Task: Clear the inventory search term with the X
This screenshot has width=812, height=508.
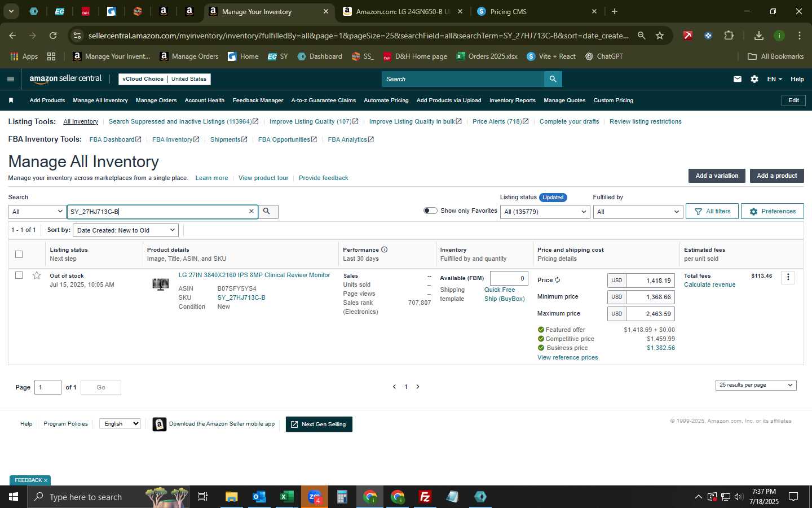Action: [x=251, y=211]
